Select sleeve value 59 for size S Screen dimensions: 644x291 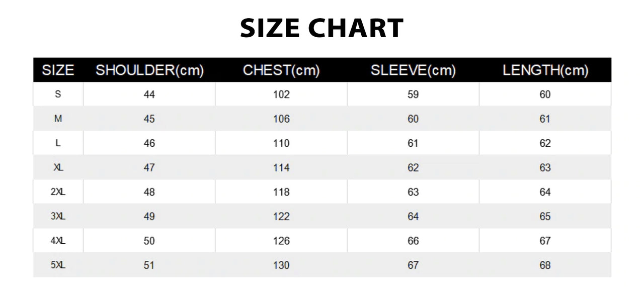413,94
